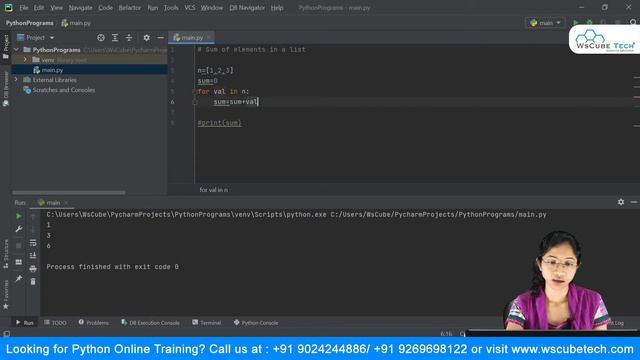The height and width of the screenshot is (360, 640).
Task: Open Run panel settings gear
Action: [621, 202]
